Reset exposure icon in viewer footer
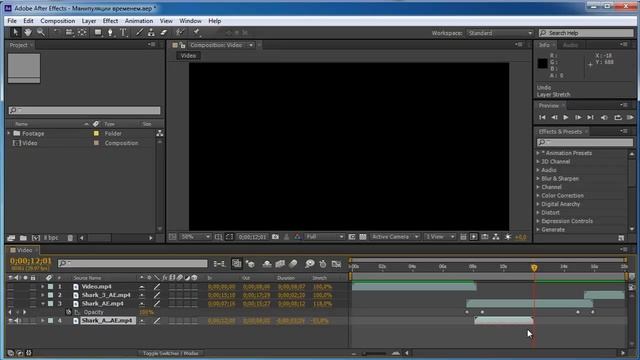Screen dimensions: 640x360 pyautogui.click(x=508, y=237)
